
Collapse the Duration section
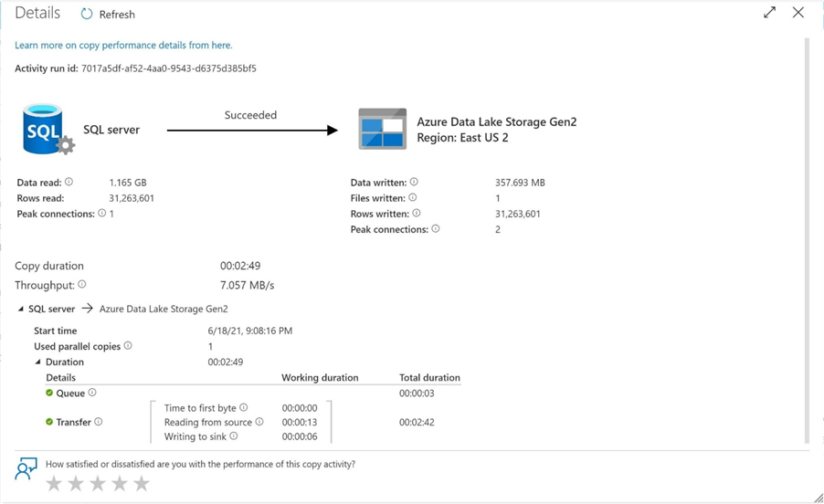click(37, 362)
